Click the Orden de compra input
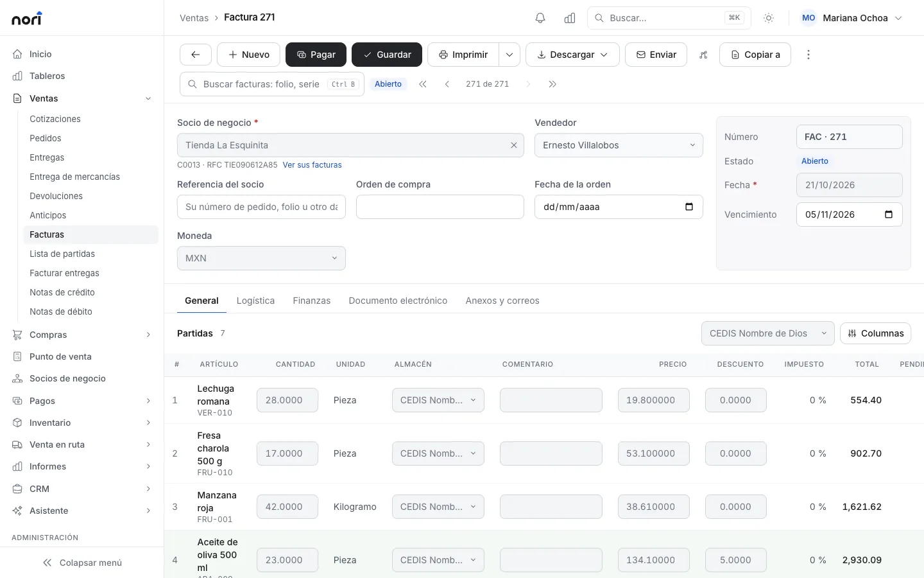This screenshot has height=578, width=924. click(440, 207)
